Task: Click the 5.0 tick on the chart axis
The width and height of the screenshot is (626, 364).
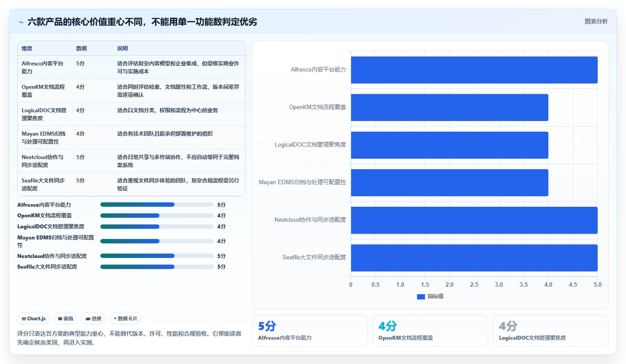Action: coord(597,285)
